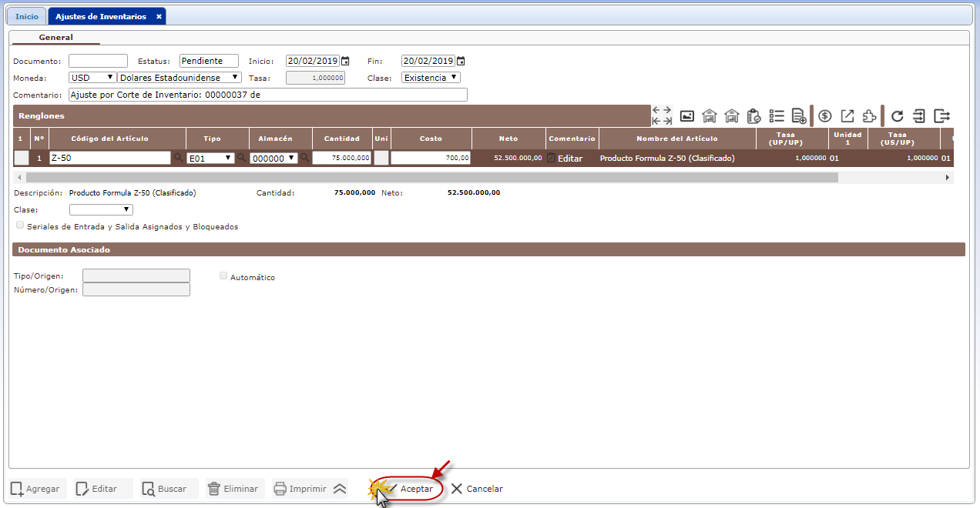The image size is (980, 508).
Task: Toggle the Comentario checkbox beside Editar
Action: [x=551, y=158]
